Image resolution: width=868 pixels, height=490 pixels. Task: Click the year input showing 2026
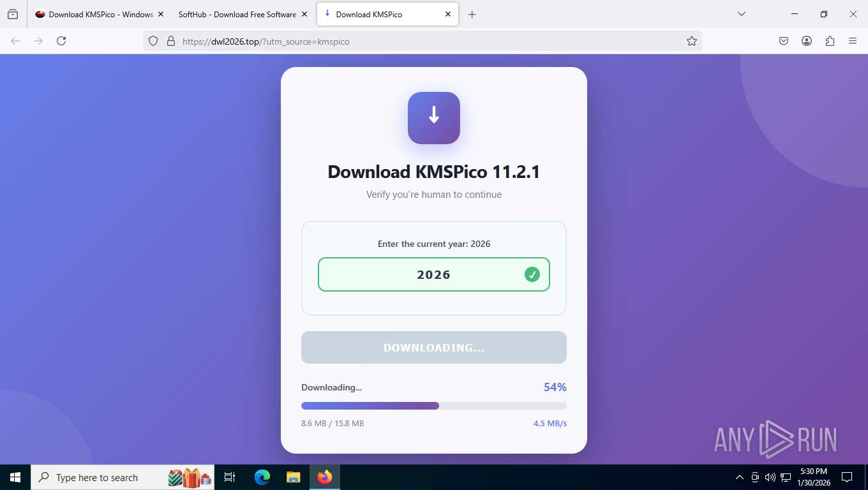[x=434, y=274]
